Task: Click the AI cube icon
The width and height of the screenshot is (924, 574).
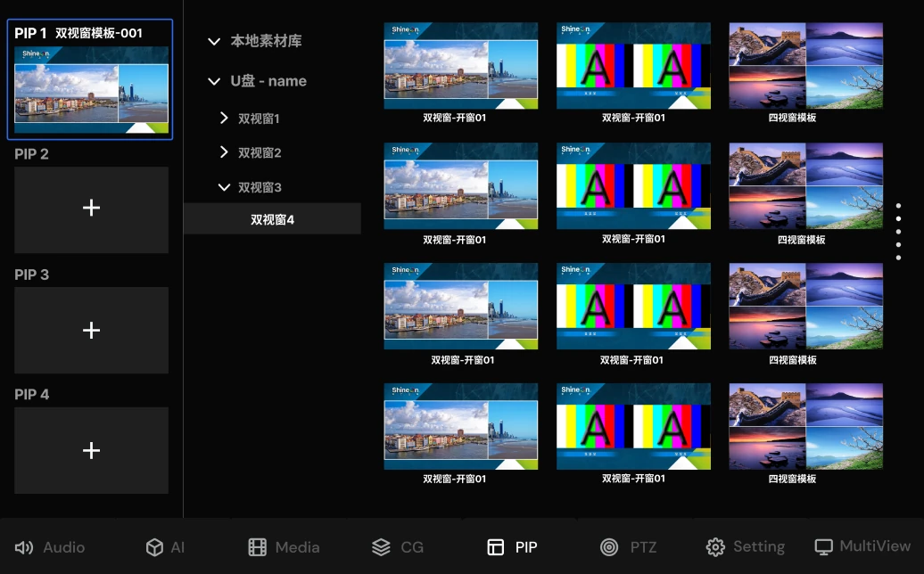Action: (x=154, y=547)
